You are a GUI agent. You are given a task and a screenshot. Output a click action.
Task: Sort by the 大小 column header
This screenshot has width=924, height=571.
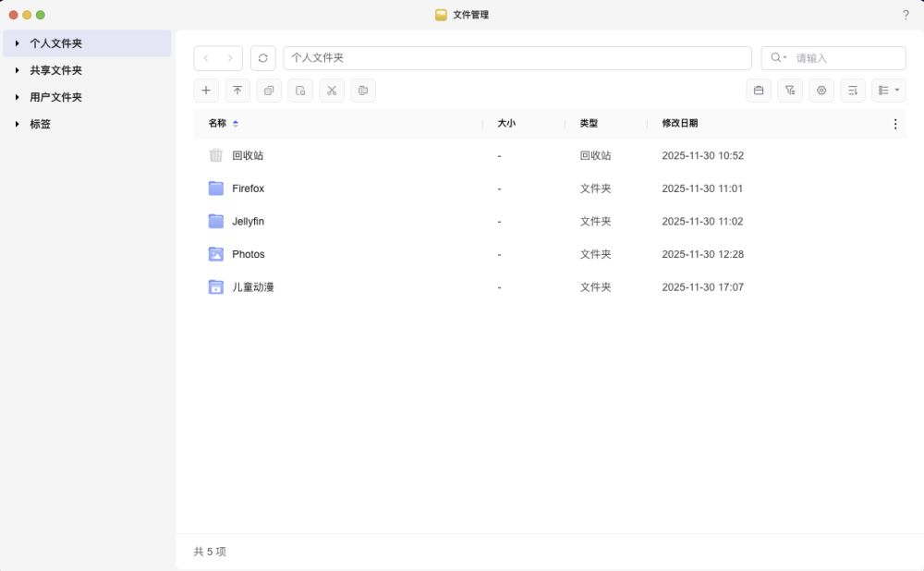point(506,123)
